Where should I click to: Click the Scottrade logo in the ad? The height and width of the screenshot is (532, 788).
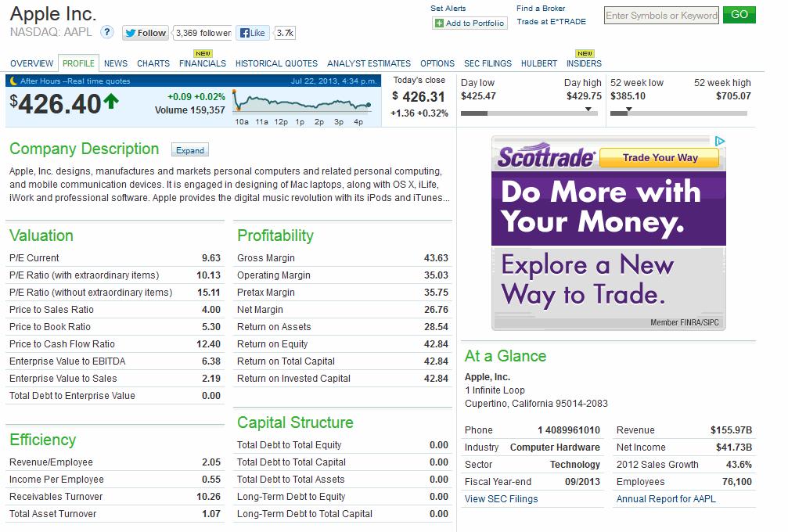click(546, 156)
